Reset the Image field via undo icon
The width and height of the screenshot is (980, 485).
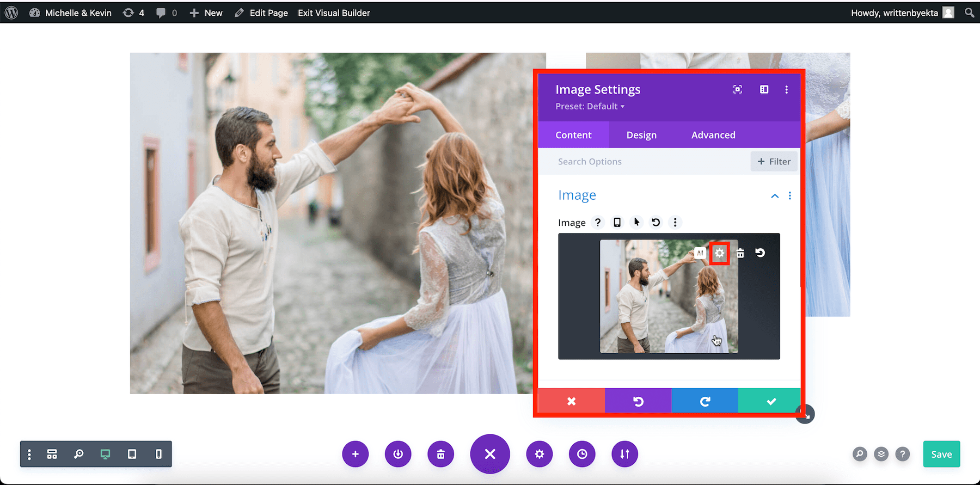[656, 222]
